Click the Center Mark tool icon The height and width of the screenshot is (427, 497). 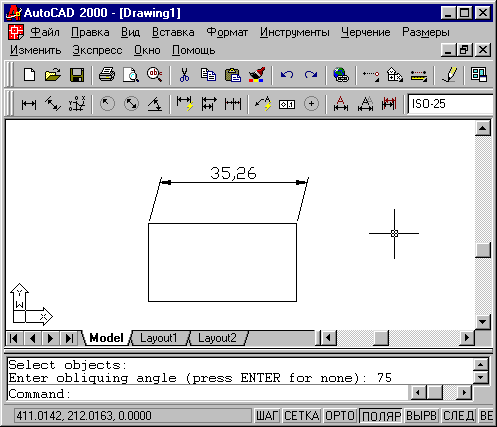click(x=311, y=104)
